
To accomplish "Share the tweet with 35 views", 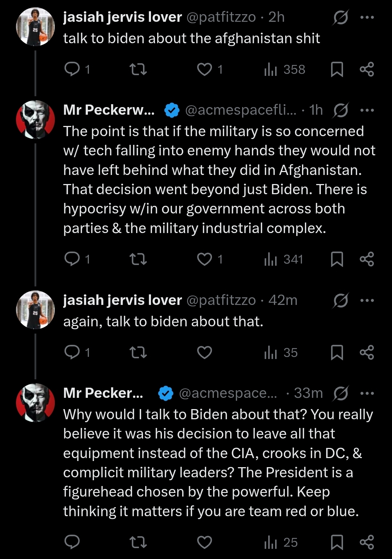I will [367, 352].
